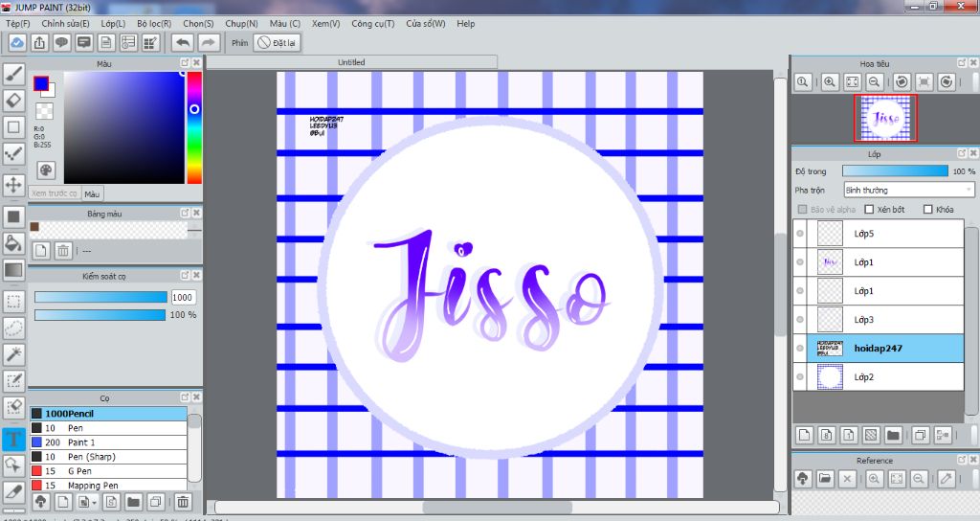
Task: Open the Bộ lọc(R) menu
Action: [x=154, y=24]
